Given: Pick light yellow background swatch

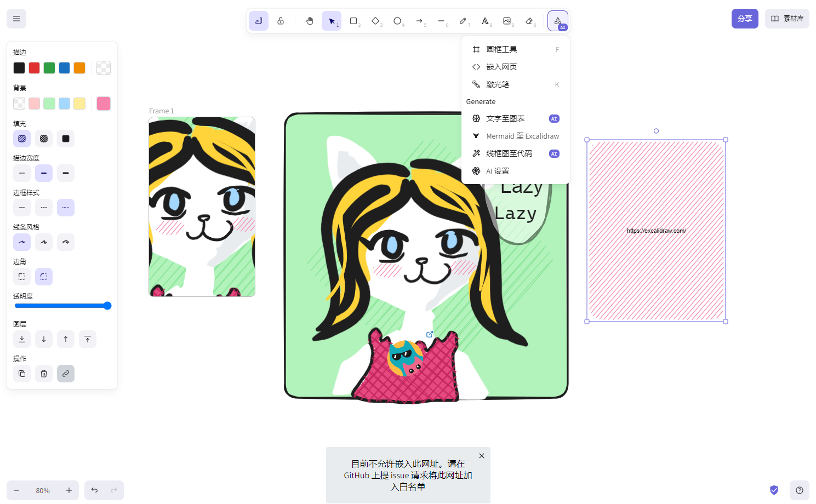Looking at the screenshot, I should click(x=79, y=104).
